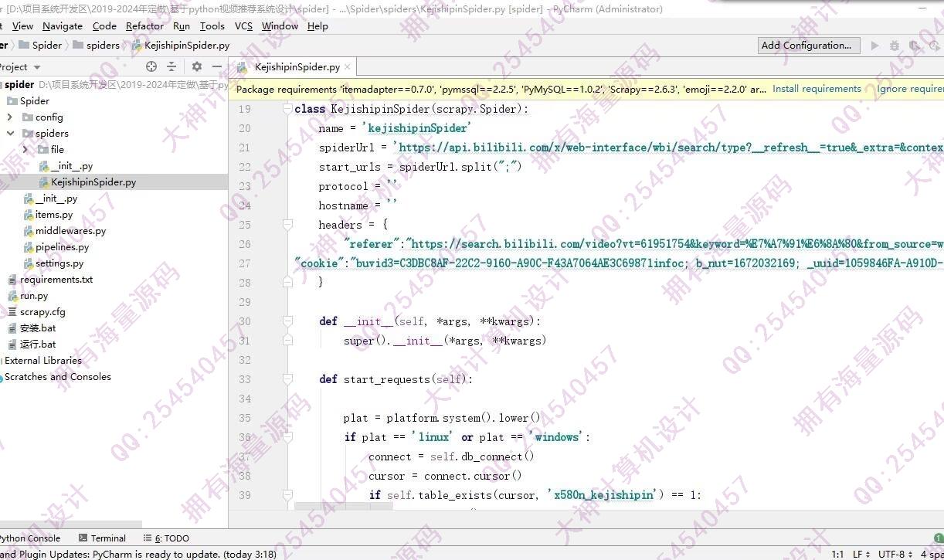
Task: Click the External Libraries icon
Action: tap(2, 361)
